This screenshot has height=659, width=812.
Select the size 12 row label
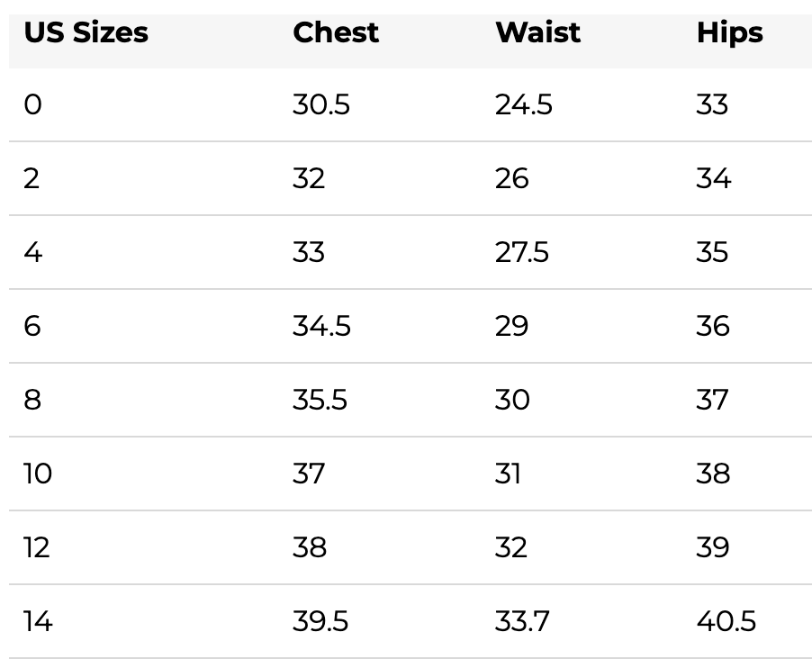pyautogui.click(x=37, y=547)
